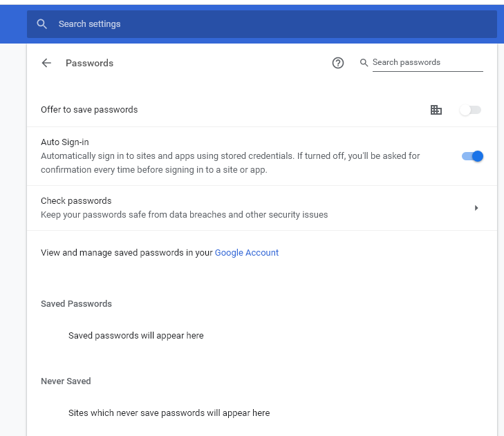The image size is (504, 436).
Task: Click 'Automatically sign in to sites' description
Action: [230, 163]
